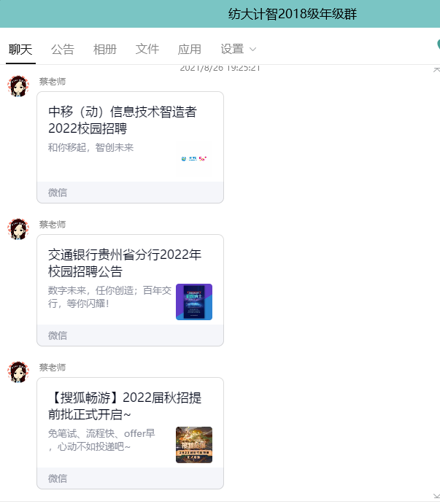The height and width of the screenshot is (504, 440).
Task: Click the scrollbar down arrow at the bottom of the chat
Action: pos(436,497)
